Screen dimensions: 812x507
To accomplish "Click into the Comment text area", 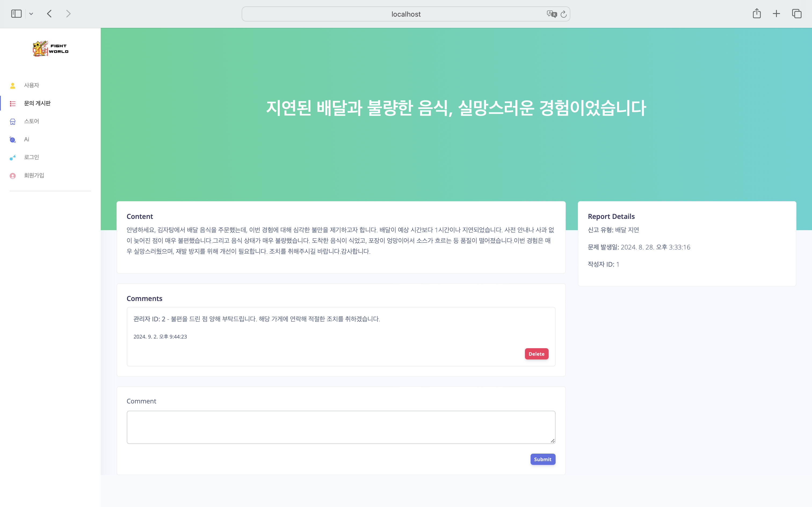I will tap(340, 427).
